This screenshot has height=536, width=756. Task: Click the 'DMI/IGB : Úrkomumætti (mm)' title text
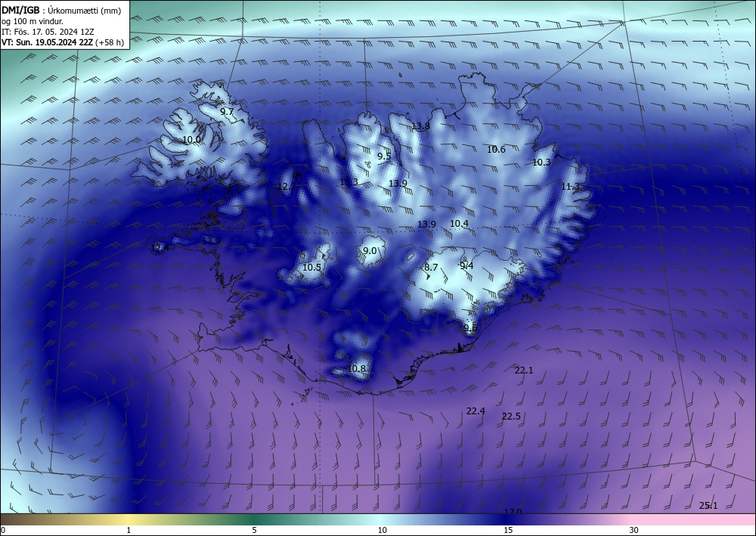pos(61,11)
